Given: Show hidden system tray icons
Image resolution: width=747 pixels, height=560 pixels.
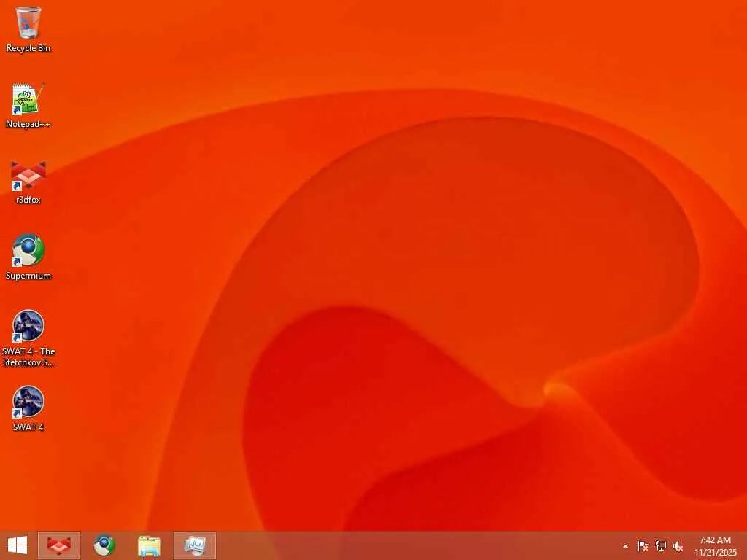Looking at the screenshot, I should pos(625,546).
